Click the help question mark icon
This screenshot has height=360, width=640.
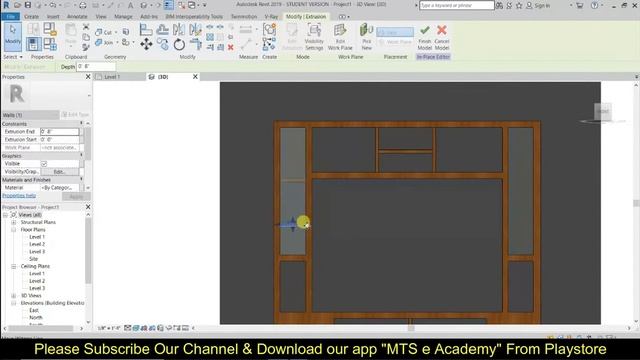click(595, 5)
